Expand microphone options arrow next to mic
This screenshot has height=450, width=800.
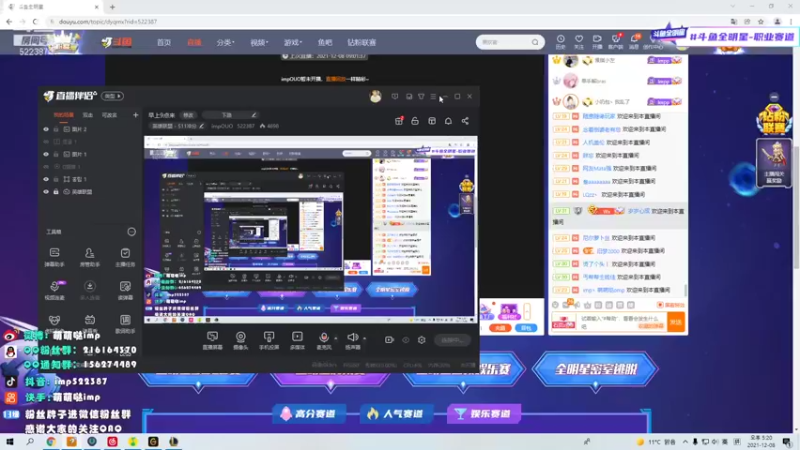(336, 338)
